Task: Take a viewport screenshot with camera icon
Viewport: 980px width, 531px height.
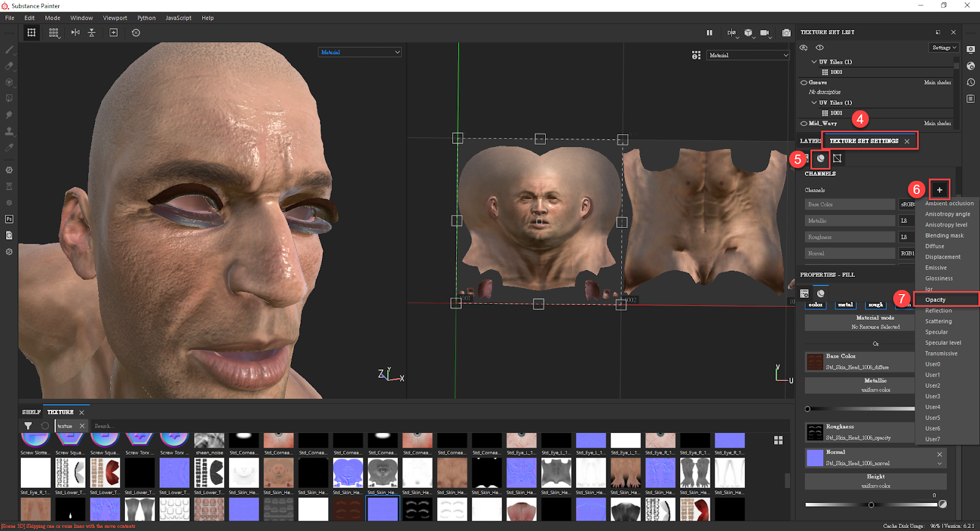Action: pos(786,32)
